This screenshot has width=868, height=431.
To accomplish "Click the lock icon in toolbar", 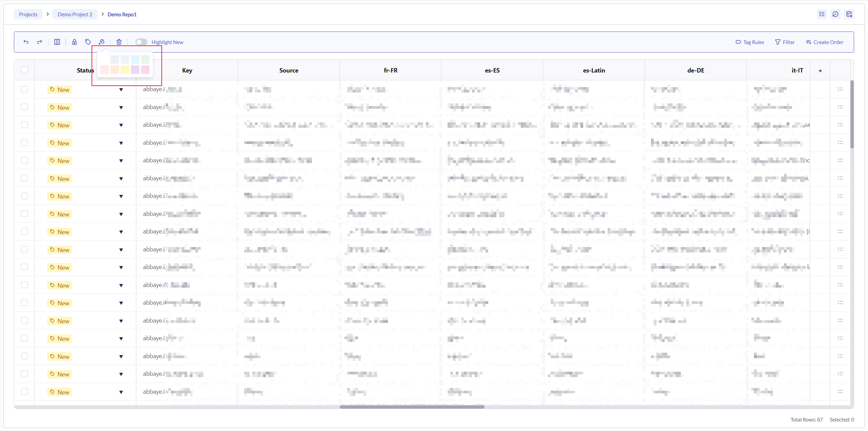I will [x=74, y=42].
